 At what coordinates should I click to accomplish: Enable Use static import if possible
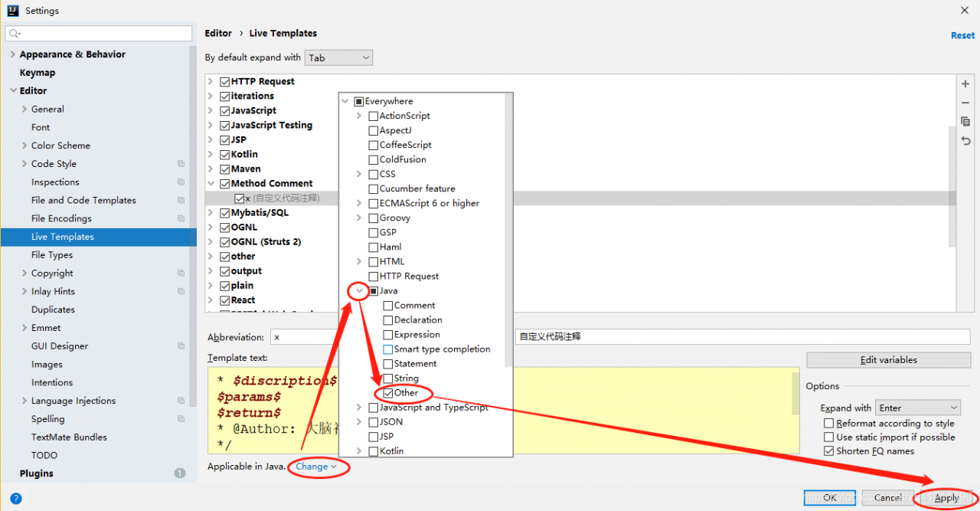[828, 437]
